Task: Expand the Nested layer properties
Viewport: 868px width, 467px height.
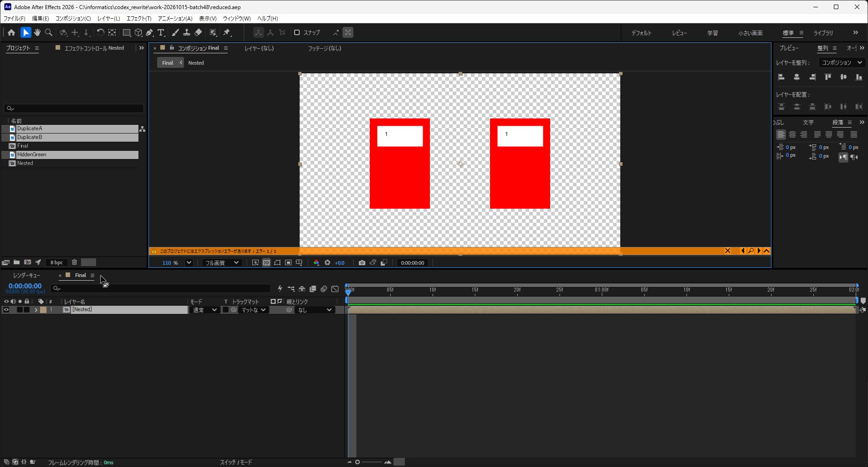Action: click(x=36, y=310)
